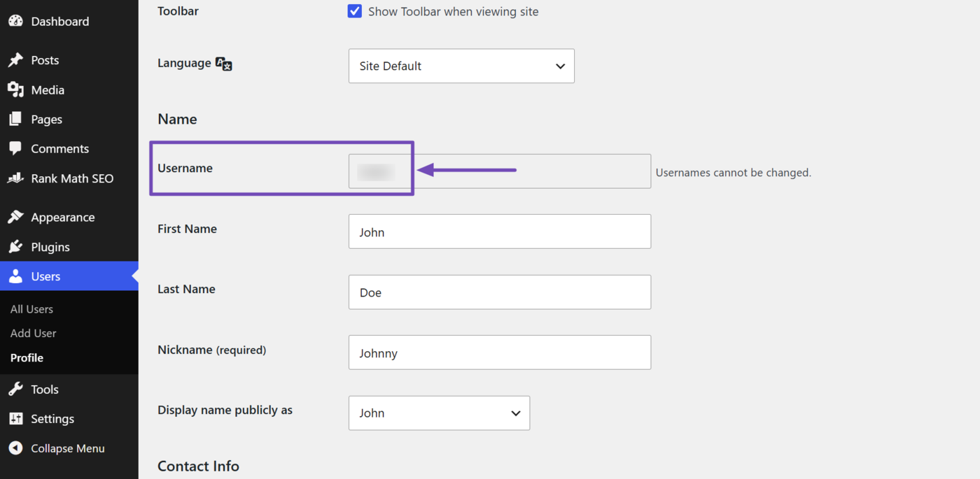Click the Posts pushpin icon

(15, 60)
